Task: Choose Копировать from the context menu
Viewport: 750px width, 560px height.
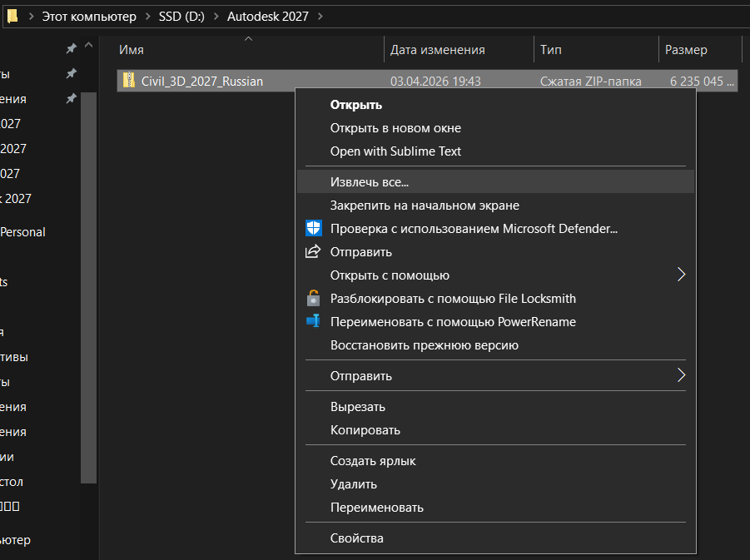Action: tap(365, 430)
